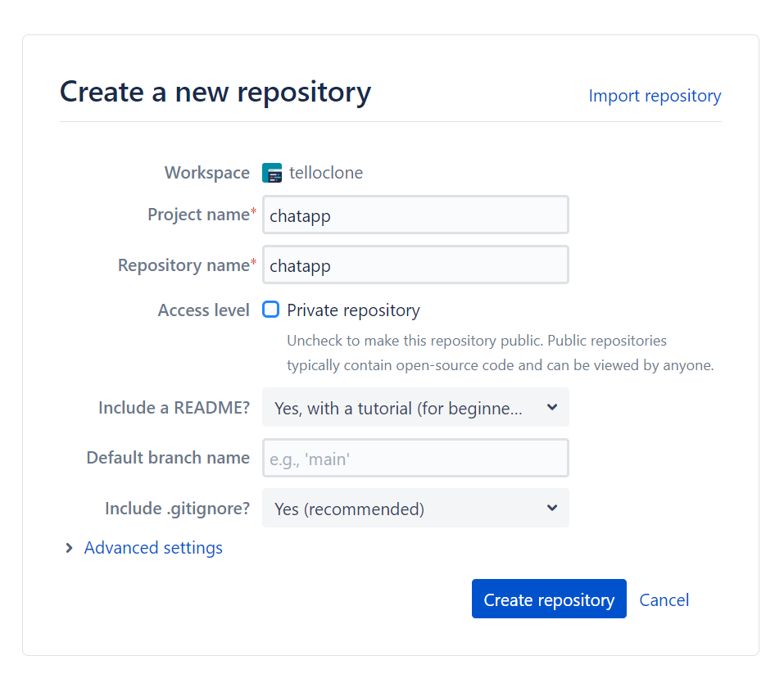The height and width of the screenshot is (674, 784).
Task: Click the Include a README? label
Action: [x=174, y=408]
